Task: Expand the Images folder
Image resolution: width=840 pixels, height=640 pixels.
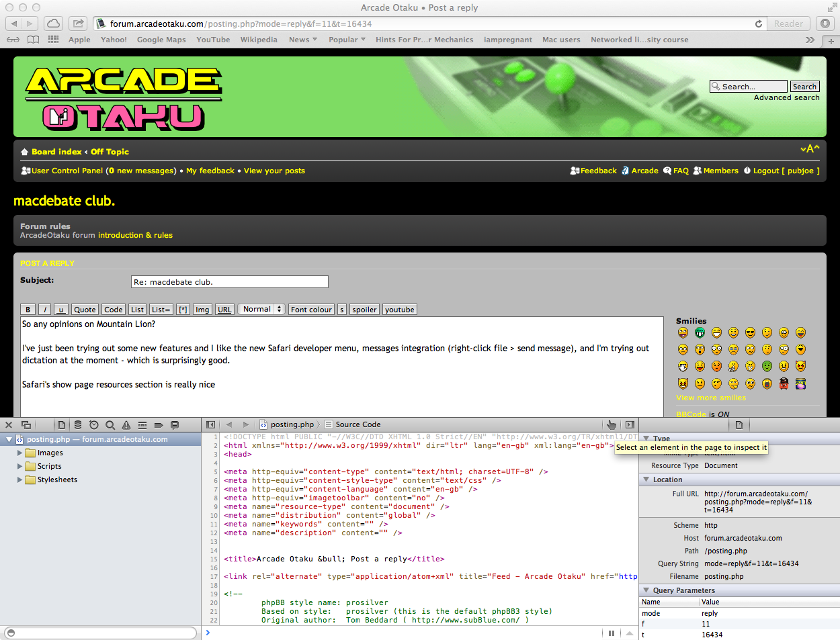Action: (x=20, y=453)
